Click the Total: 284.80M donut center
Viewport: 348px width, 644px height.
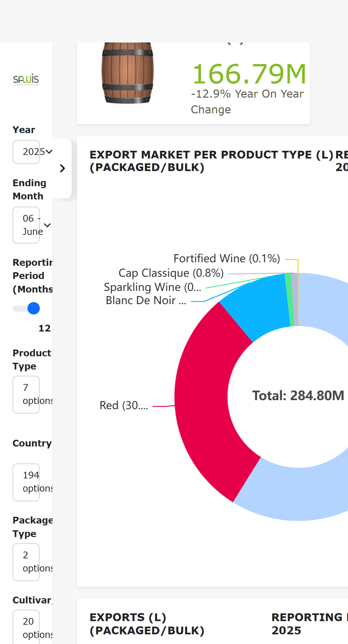(298, 396)
